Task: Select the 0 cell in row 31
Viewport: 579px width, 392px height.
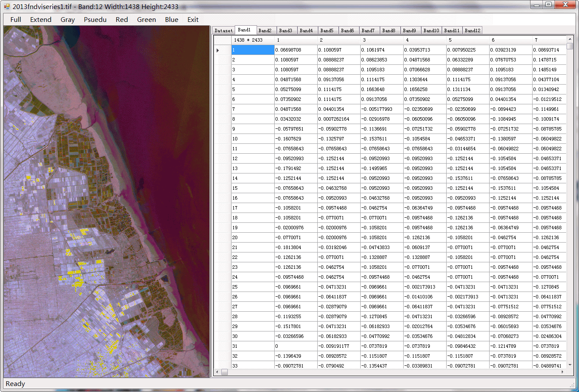Action: (x=296, y=346)
